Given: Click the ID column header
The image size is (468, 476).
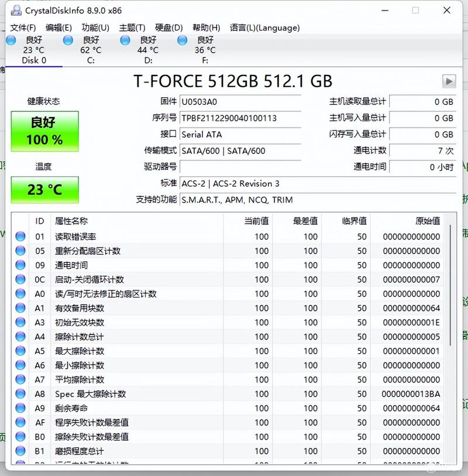Looking at the screenshot, I should tap(40, 221).
